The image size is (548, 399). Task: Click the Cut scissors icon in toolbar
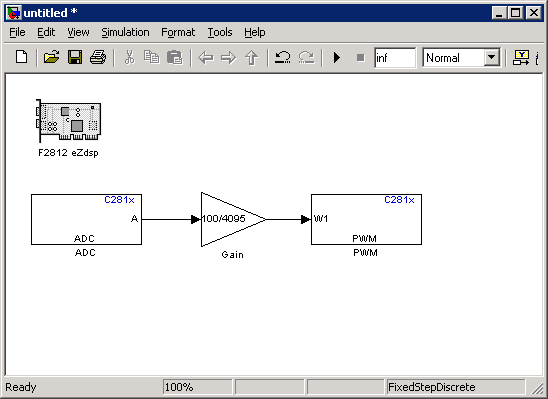click(129, 57)
